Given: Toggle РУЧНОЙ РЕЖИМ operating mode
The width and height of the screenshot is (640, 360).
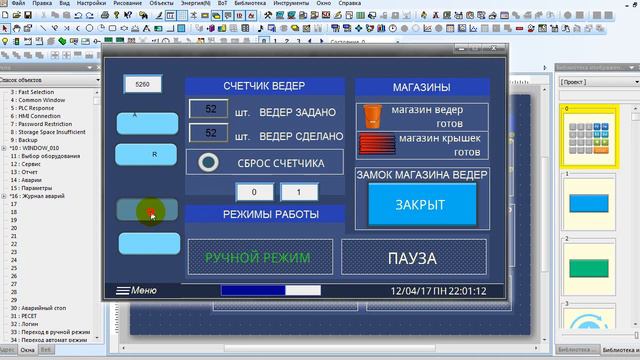Looking at the screenshot, I should 260,257.
